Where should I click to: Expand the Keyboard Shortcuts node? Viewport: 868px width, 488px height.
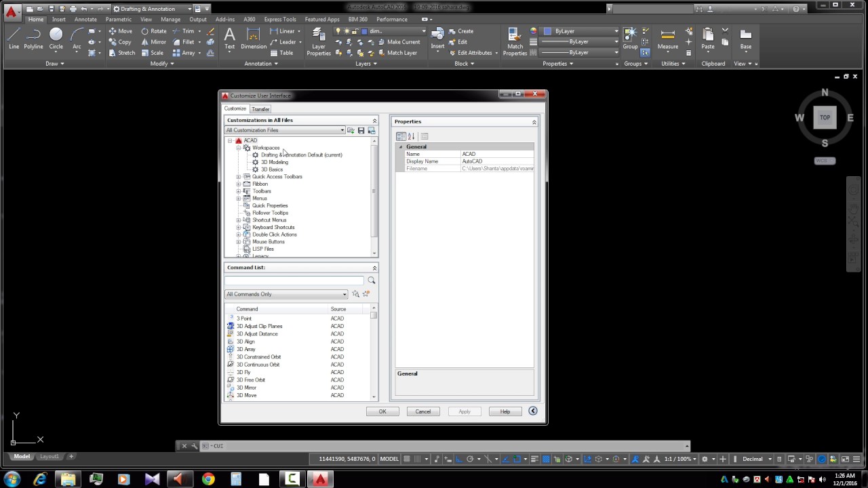click(x=239, y=227)
